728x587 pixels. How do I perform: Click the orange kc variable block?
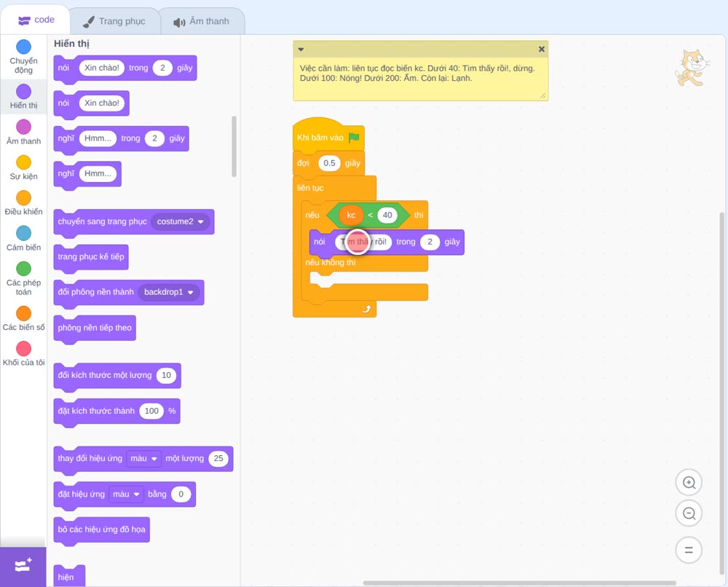click(351, 215)
